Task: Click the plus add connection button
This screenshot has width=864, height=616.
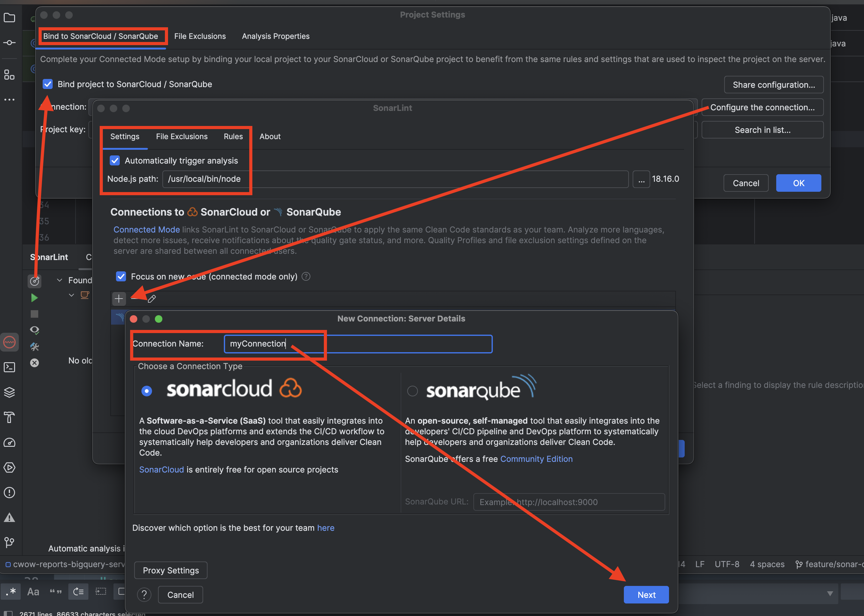Action: point(119,299)
